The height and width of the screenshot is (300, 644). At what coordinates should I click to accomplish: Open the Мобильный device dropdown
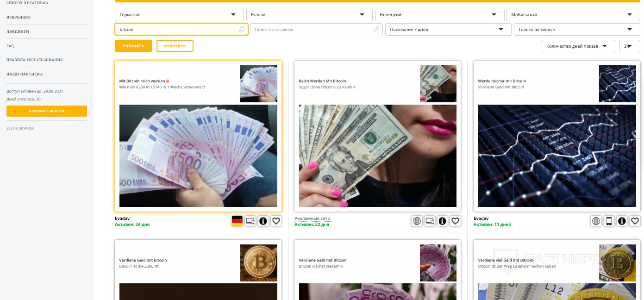point(573,15)
